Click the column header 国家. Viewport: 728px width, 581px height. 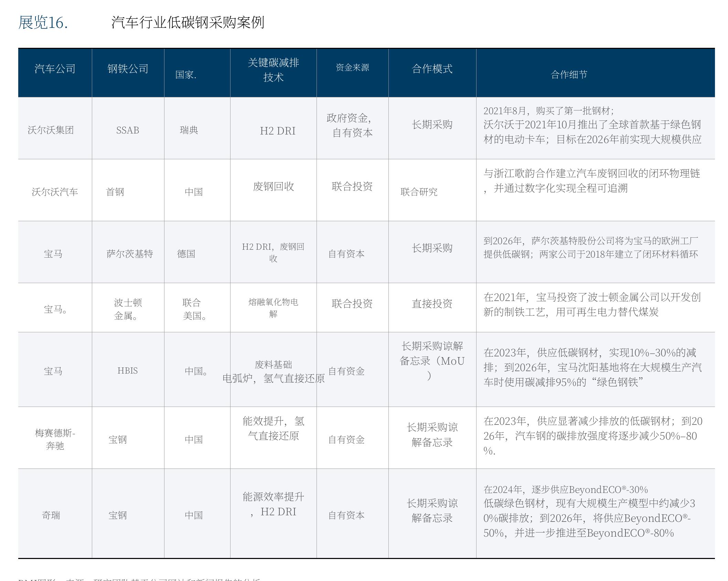(x=186, y=75)
